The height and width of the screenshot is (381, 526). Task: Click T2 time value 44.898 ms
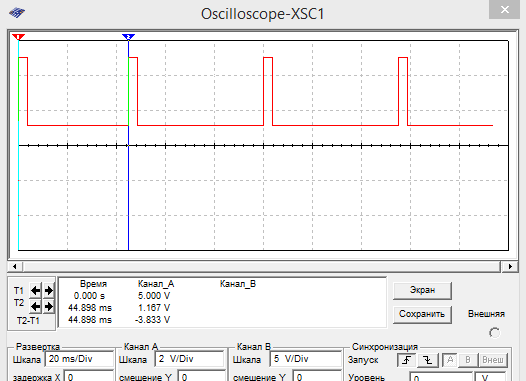pos(90,308)
